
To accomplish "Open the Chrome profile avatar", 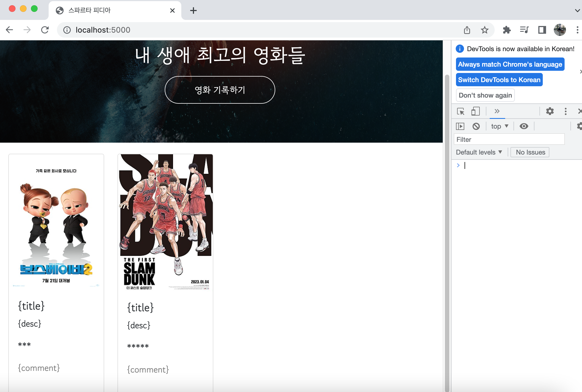I will coord(560,30).
